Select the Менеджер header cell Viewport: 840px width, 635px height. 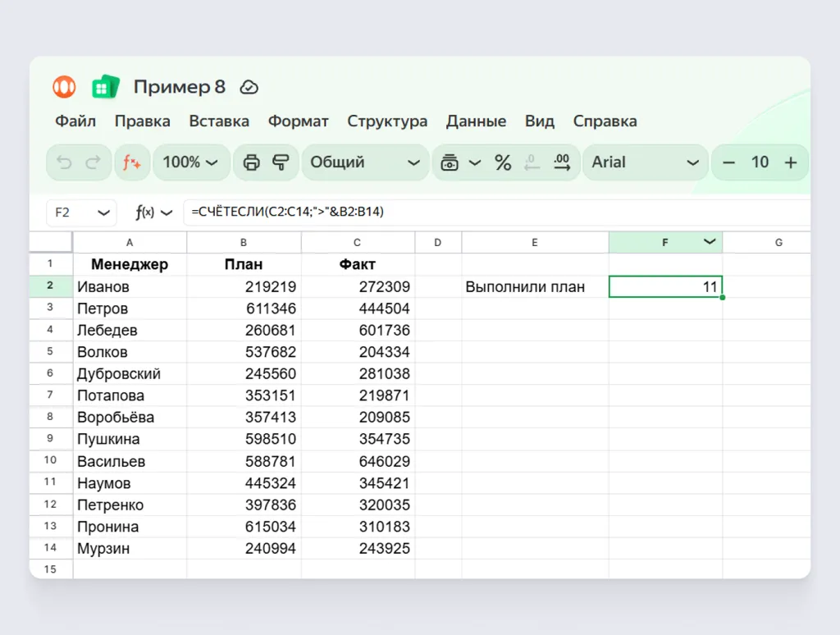click(130, 264)
